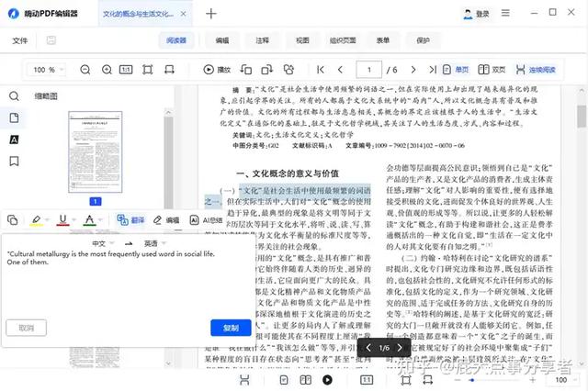Rotate page clockwise icon

click(x=267, y=70)
